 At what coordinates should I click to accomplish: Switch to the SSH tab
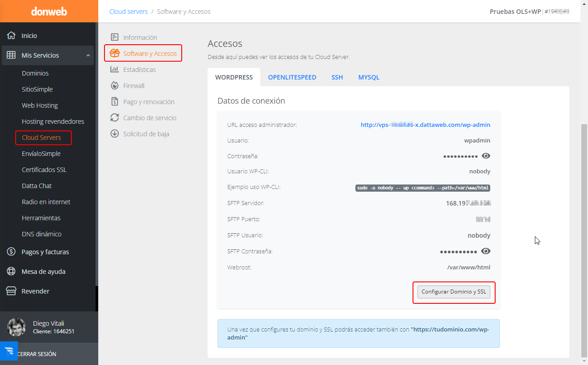(x=337, y=77)
